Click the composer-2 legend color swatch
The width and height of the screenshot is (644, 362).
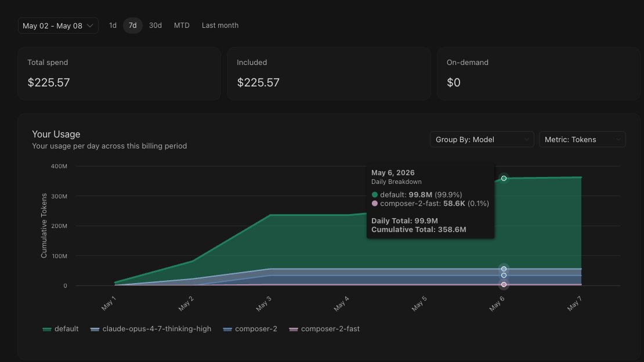[x=227, y=329]
